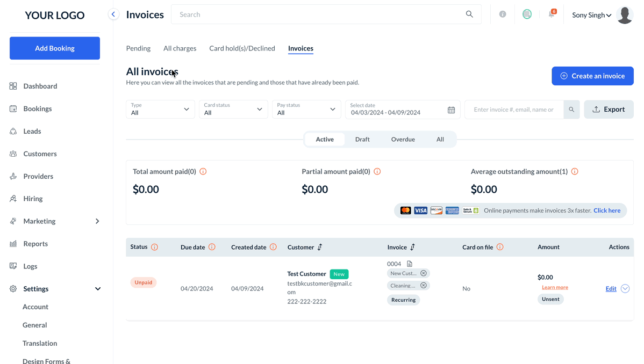Click the search magnifier in invoice filter
644x364 pixels.
(571, 110)
